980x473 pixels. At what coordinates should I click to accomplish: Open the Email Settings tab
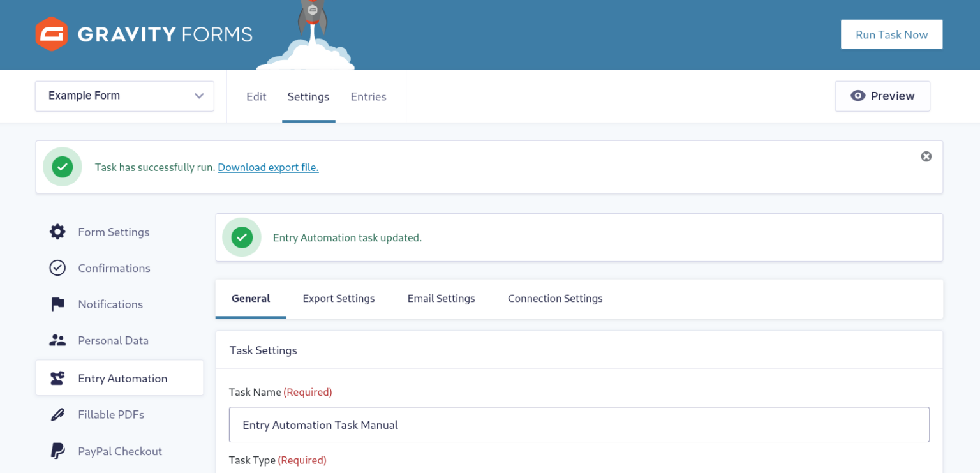441,298
